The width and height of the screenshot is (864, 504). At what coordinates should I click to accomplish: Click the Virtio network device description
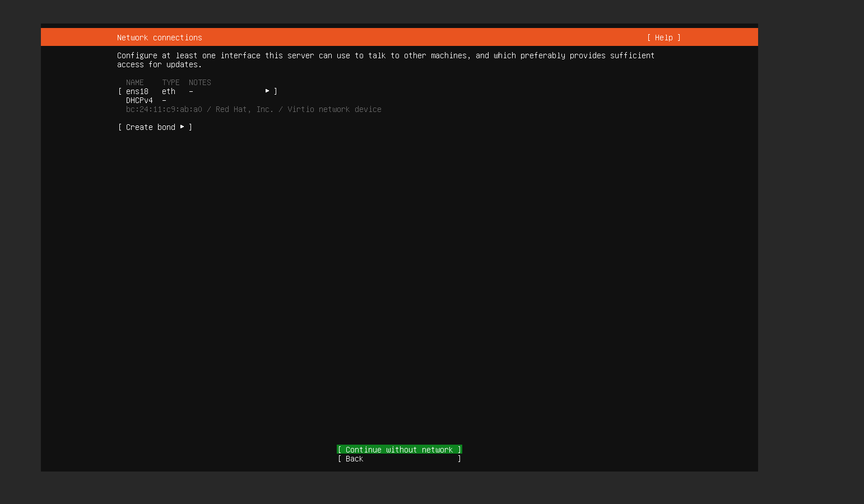click(335, 109)
